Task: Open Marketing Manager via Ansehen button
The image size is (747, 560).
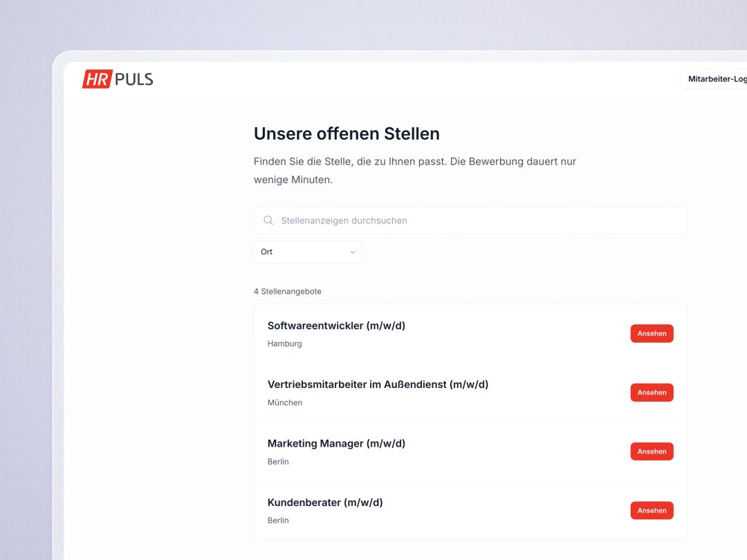Action: [652, 451]
